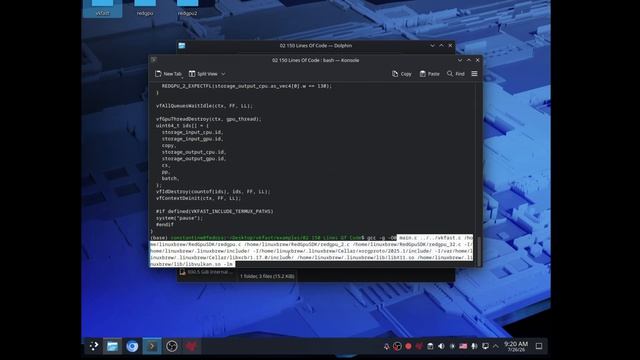
Task: Click the highlighted gcc command text in terminal
Action: click(311, 251)
